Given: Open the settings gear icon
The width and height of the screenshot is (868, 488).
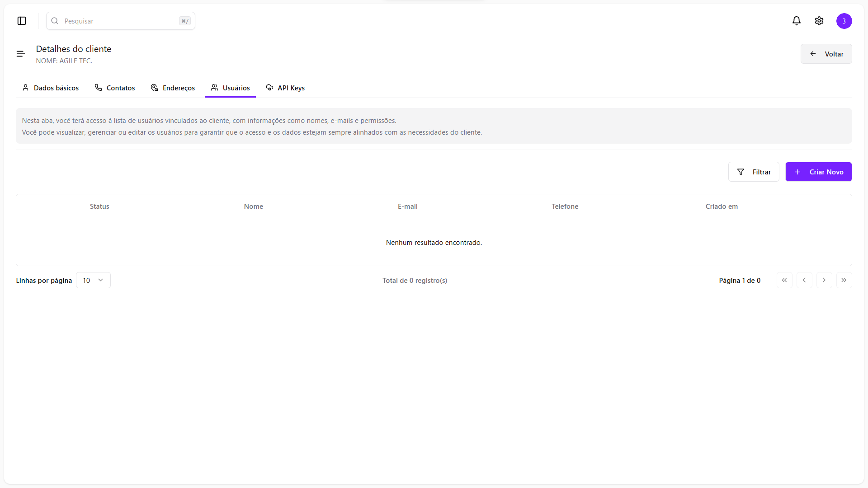Looking at the screenshot, I should 819,21.
